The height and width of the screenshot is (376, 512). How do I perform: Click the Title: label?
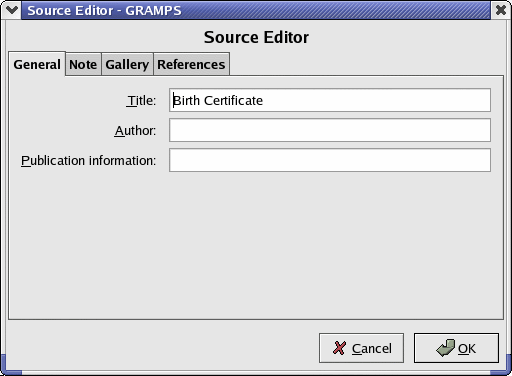pyautogui.click(x=141, y=100)
